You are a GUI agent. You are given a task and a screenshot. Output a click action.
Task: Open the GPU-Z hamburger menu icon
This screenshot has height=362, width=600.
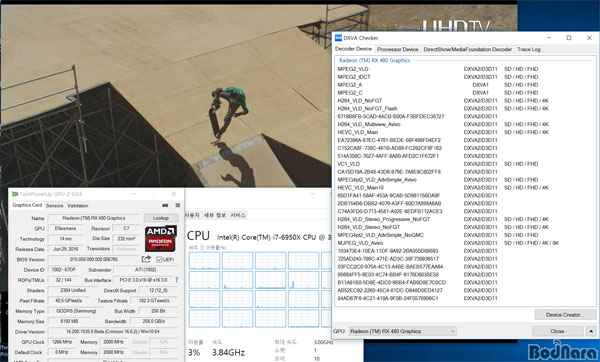(178, 205)
